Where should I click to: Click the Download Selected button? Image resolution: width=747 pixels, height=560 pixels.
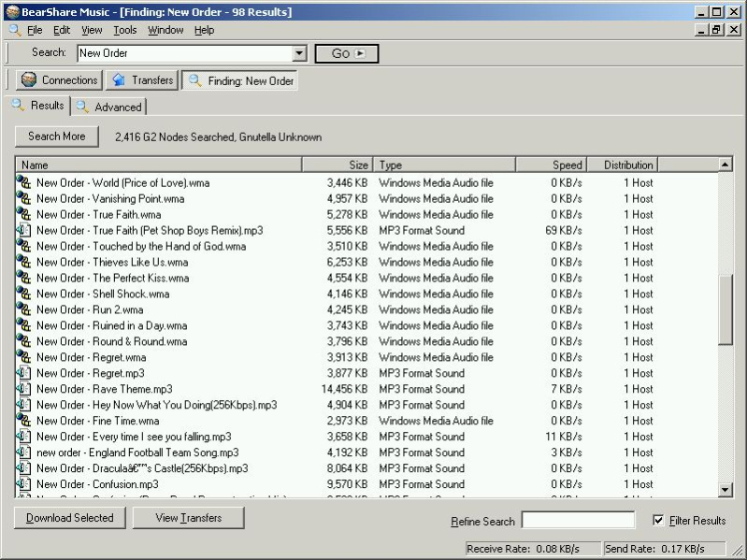pyautogui.click(x=70, y=518)
